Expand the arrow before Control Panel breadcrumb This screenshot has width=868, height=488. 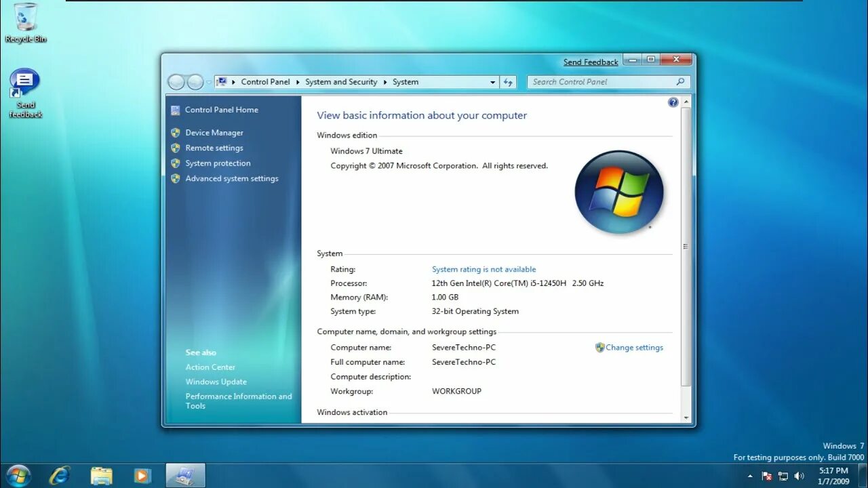pyautogui.click(x=234, y=82)
